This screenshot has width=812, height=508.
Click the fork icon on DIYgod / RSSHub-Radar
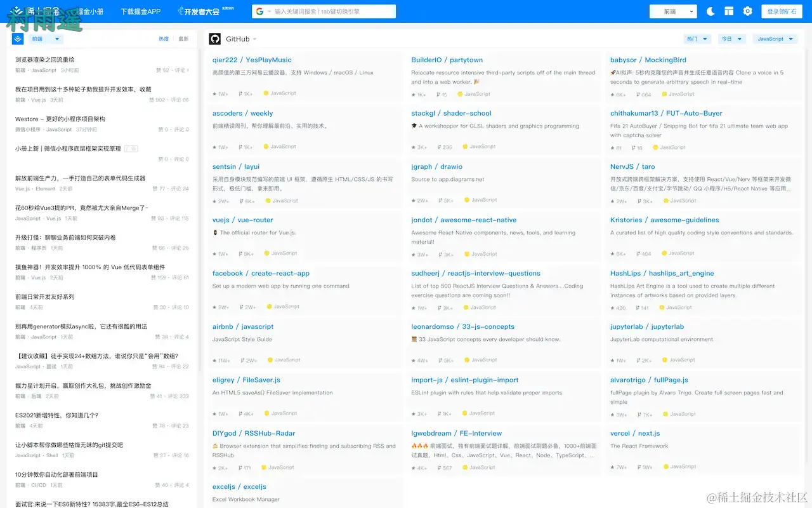click(240, 468)
